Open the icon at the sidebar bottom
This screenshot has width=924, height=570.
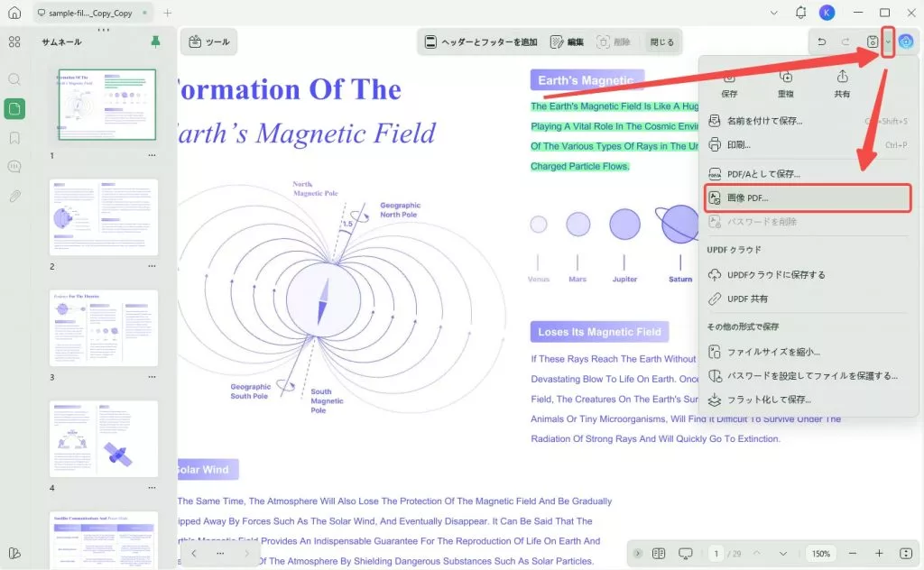coord(14,554)
